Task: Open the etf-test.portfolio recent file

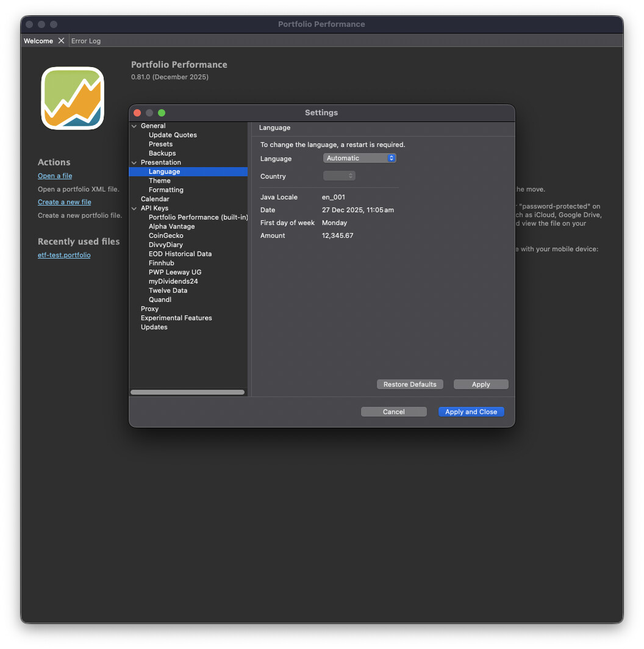Action: pos(64,255)
